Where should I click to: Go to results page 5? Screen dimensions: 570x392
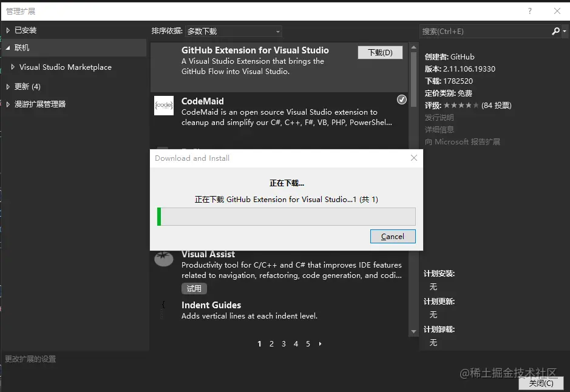click(308, 343)
